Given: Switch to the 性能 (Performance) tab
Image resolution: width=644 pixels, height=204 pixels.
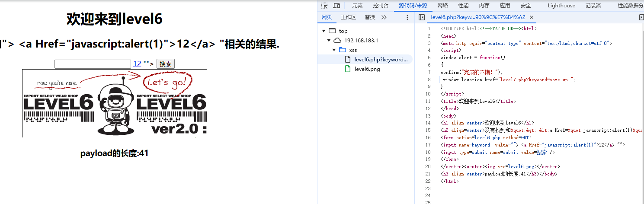Looking at the screenshot, I should tap(463, 6).
